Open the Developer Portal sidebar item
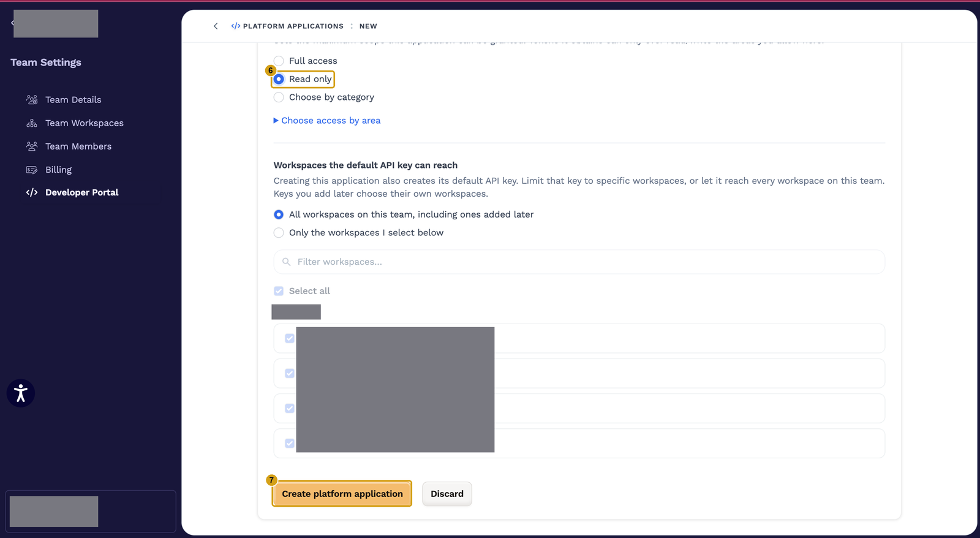Viewport: 980px width, 538px height. 81,192
